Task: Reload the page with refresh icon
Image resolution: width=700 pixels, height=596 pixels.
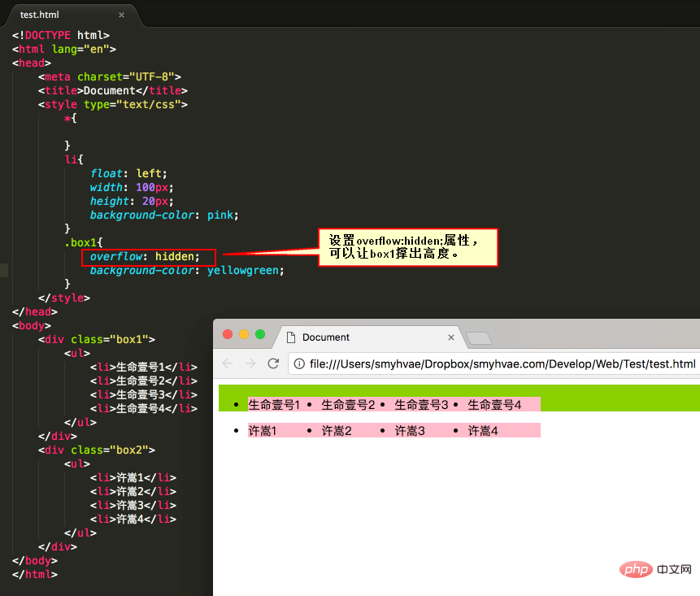Action: coord(273,363)
